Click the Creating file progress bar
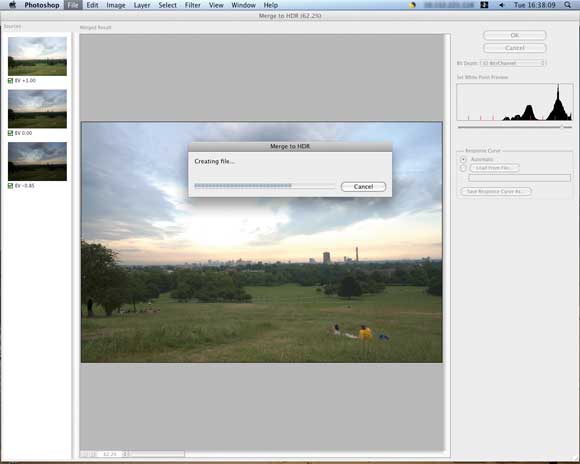Viewport: 580px width, 464px height. click(264, 186)
